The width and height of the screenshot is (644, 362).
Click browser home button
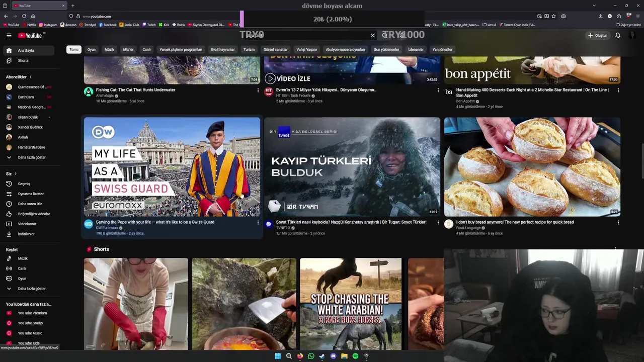pyautogui.click(x=33, y=16)
